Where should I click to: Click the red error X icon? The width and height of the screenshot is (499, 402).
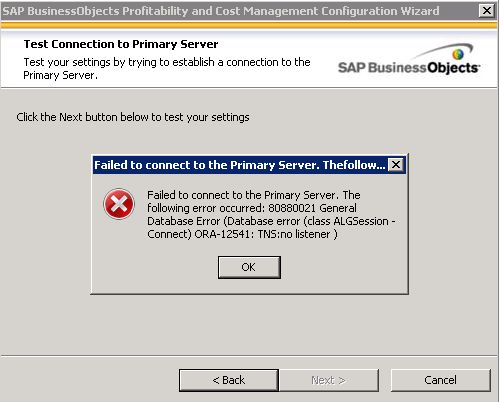point(119,204)
